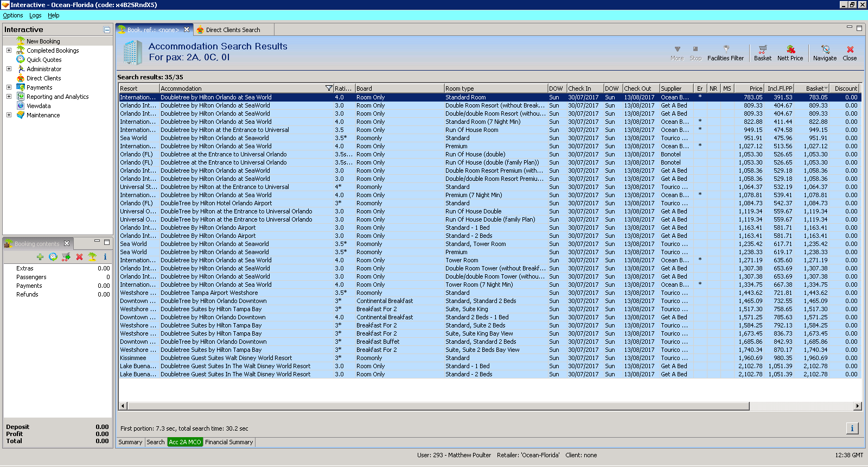Click the Maintenance tree icon
Image resolution: width=868 pixels, height=467 pixels.
pyautogui.click(x=21, y=115)
